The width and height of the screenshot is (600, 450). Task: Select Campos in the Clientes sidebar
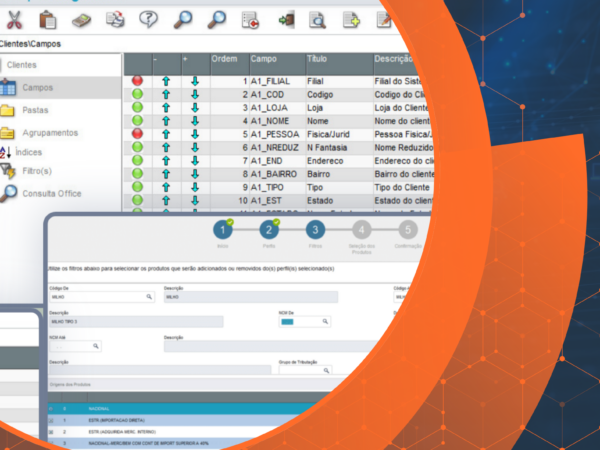(38, 88)
